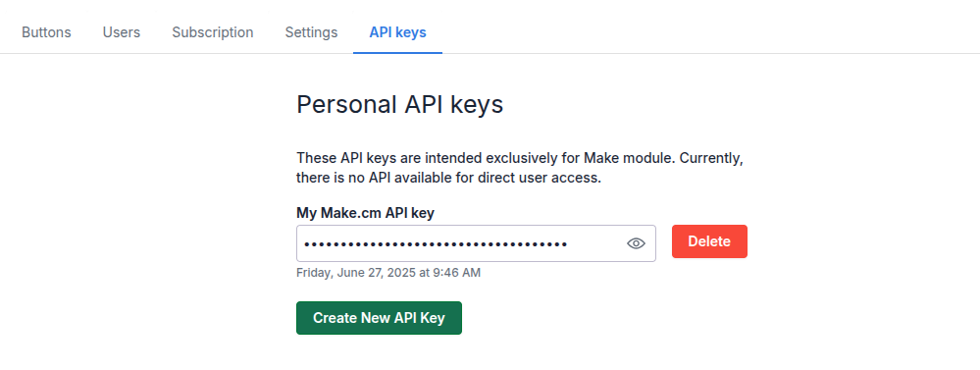Click the API keys description paragraph
Viewport: 980px width, 370px height.
pos(519,168)
